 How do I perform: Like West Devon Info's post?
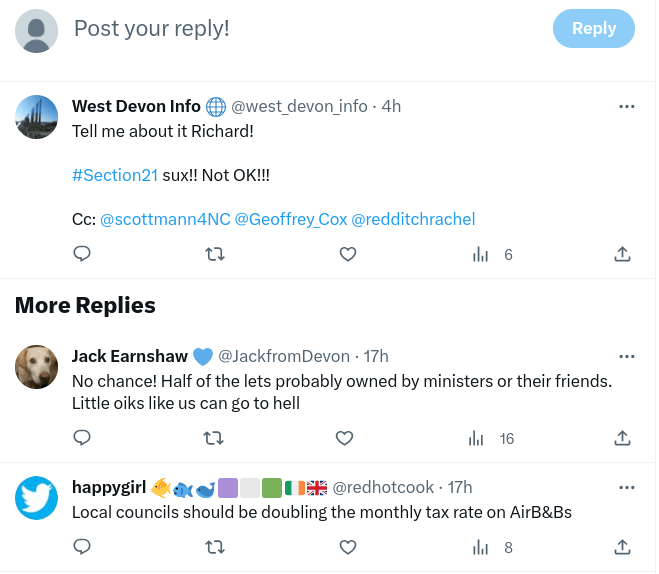pyautogui.click(x=348, y=255)
